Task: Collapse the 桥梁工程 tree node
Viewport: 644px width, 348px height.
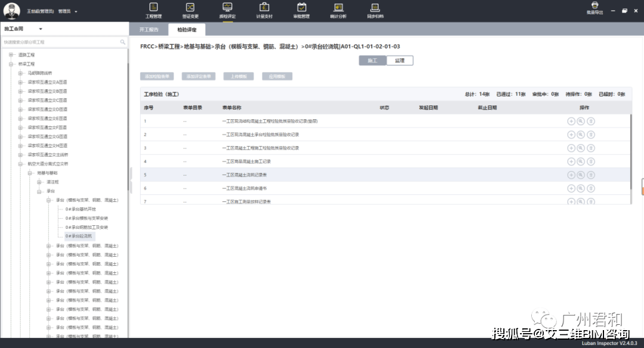Action: point(11,64)
